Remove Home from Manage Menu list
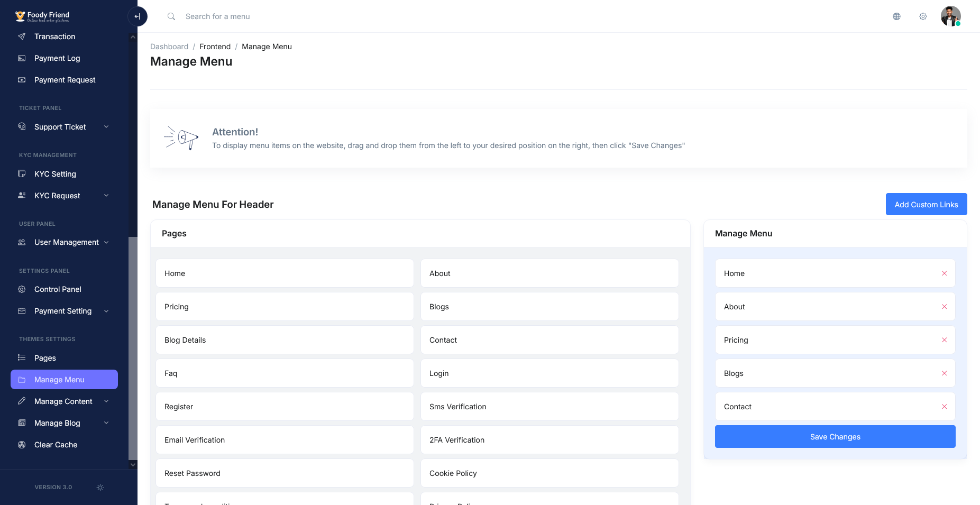980x505 pixels. pyautogui.click(x=944, y=273)
